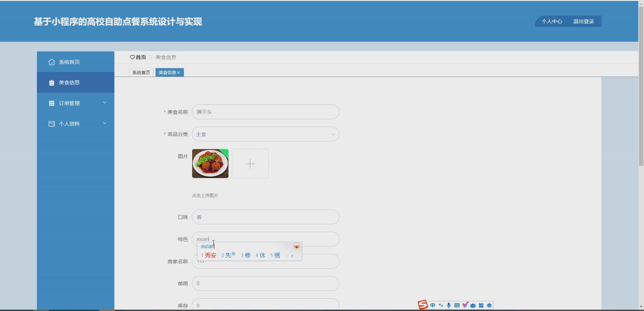Screen dimensions: 644x311
Task: Open the last settings icon on IME bar
Action: (489, 305)
